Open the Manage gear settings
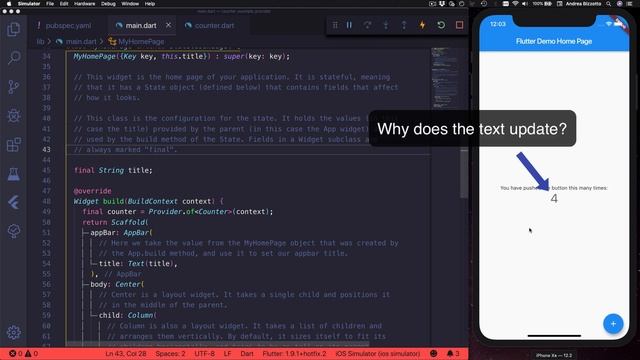Image resolution: width=640 pixels, height=360 pixels. pos(13,332)
